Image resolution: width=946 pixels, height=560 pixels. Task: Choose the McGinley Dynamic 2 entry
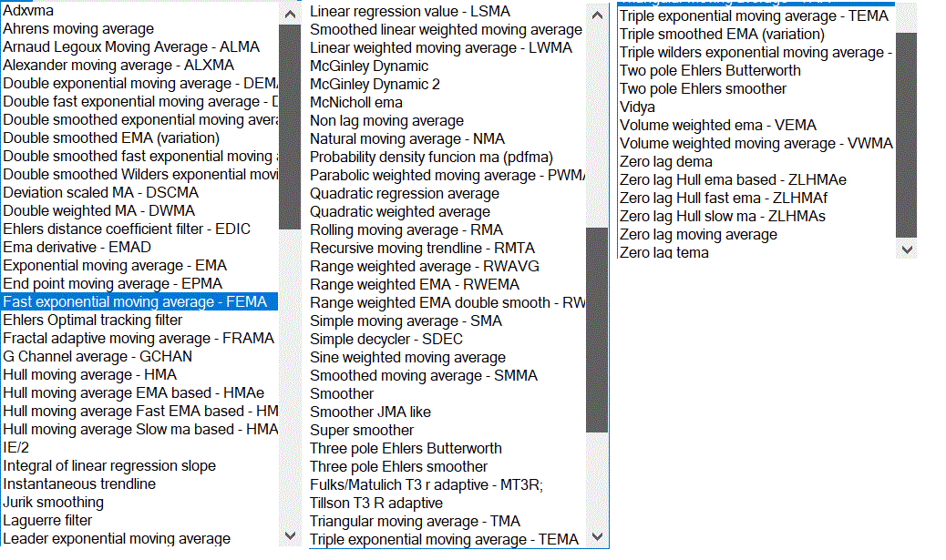coord(375,84)
